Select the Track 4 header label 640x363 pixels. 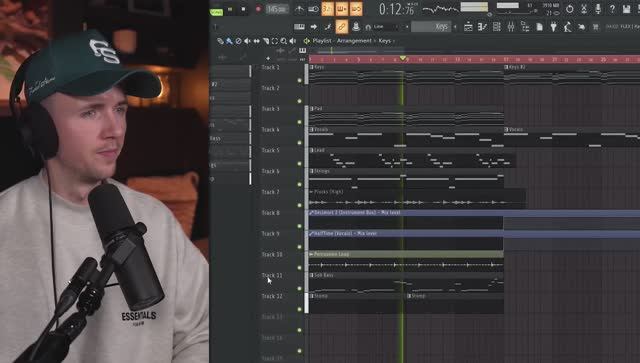coord(271,130)
